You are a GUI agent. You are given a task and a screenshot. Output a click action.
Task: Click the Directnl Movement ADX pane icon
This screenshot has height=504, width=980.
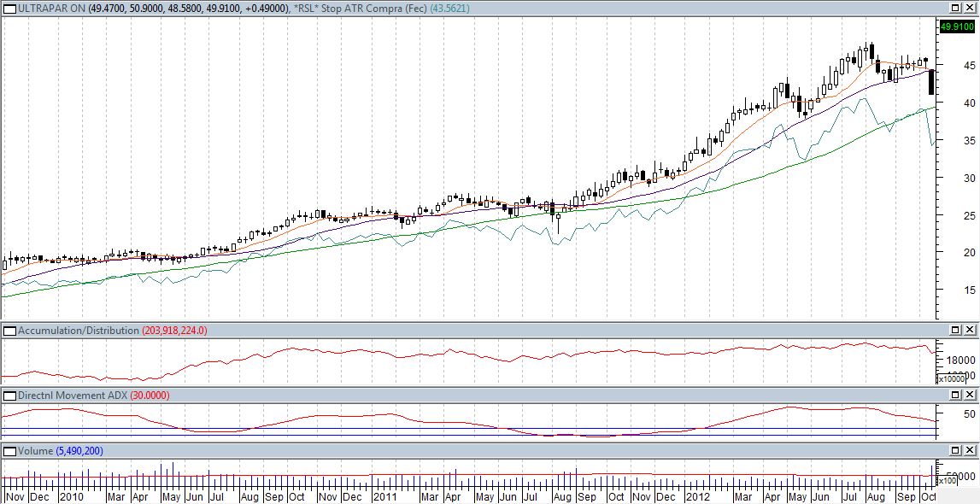tap(9, 396)
